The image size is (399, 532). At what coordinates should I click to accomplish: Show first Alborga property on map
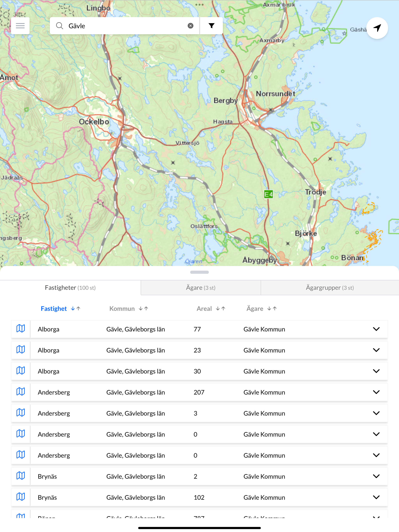pos(21,329)
